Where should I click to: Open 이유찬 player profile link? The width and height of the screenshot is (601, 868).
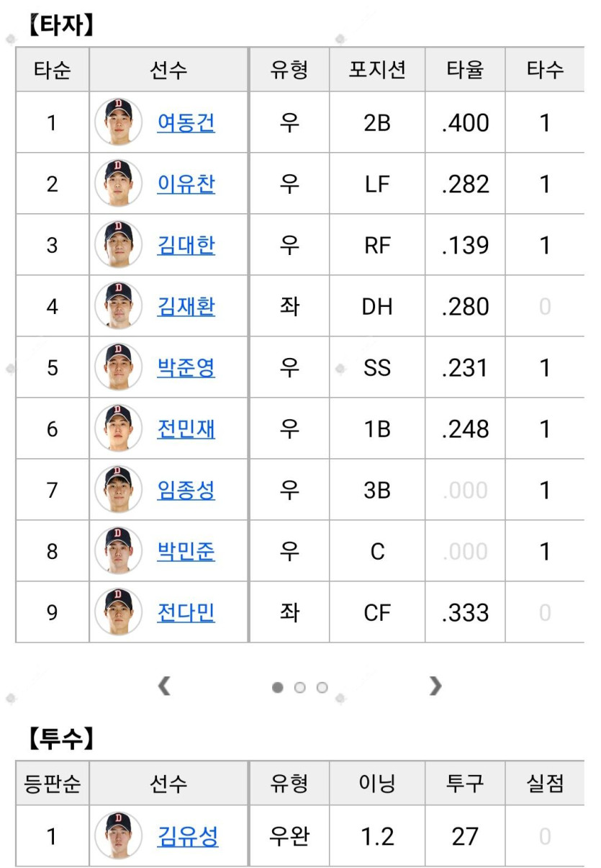click(x=186, y=184)
